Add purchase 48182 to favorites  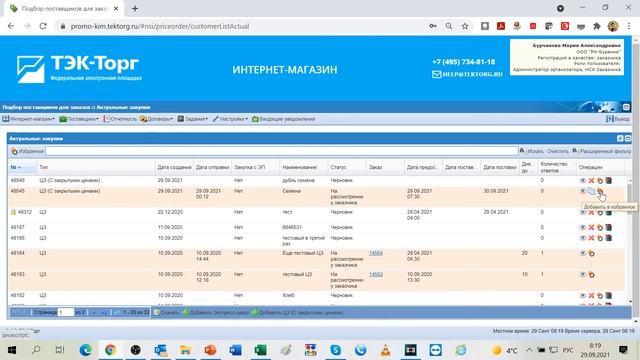pos(600,296)
